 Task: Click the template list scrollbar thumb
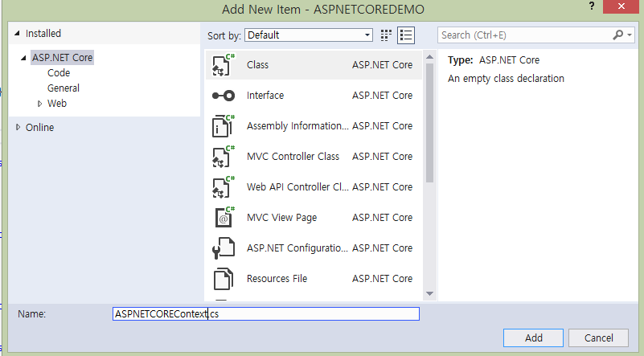(429, 123)
